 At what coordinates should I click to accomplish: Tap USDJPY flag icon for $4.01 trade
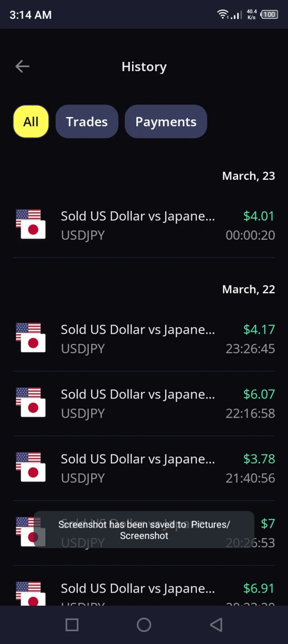point(31,224)
